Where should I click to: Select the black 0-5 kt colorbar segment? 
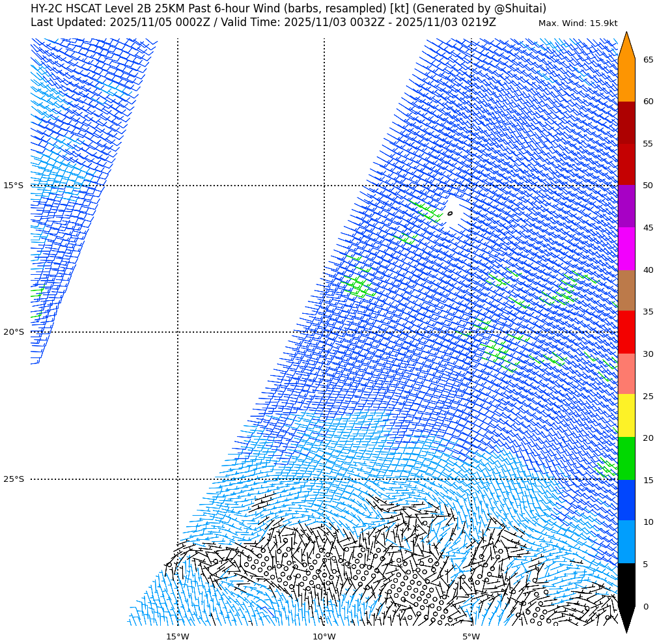tap(626, 585)
